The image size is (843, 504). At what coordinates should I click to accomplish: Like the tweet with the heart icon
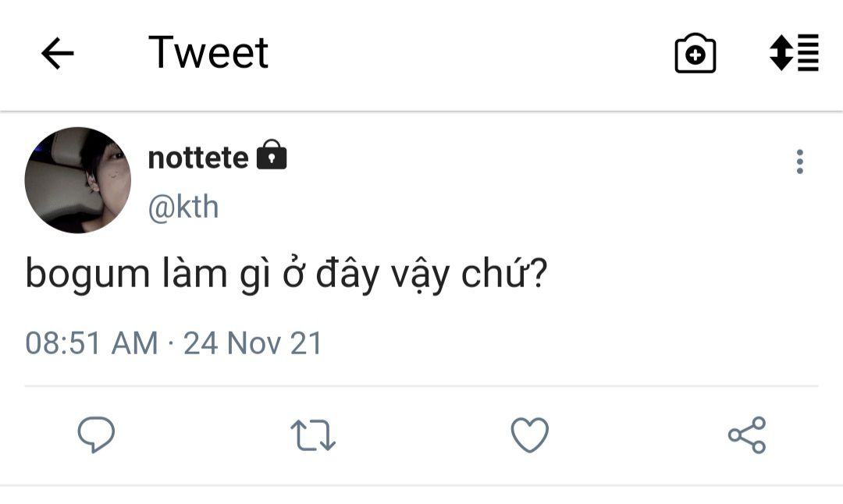[x=530, y=435]
